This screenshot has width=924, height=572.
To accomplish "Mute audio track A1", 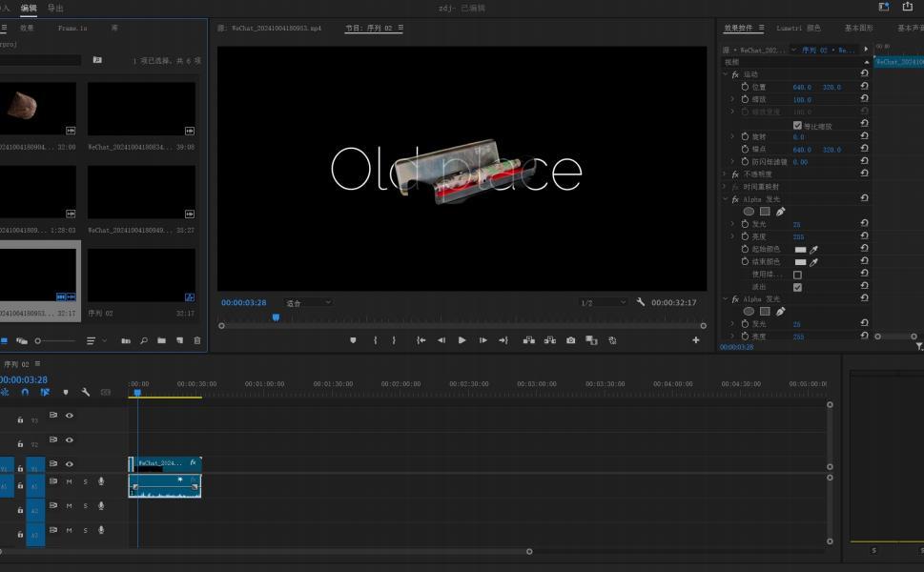I will pos(69,481).
